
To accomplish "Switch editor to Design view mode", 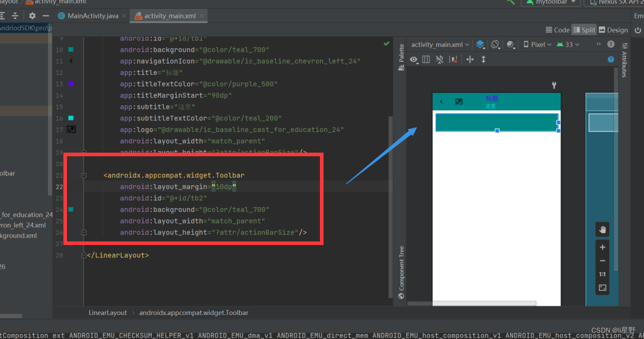I will pos(613,30).
